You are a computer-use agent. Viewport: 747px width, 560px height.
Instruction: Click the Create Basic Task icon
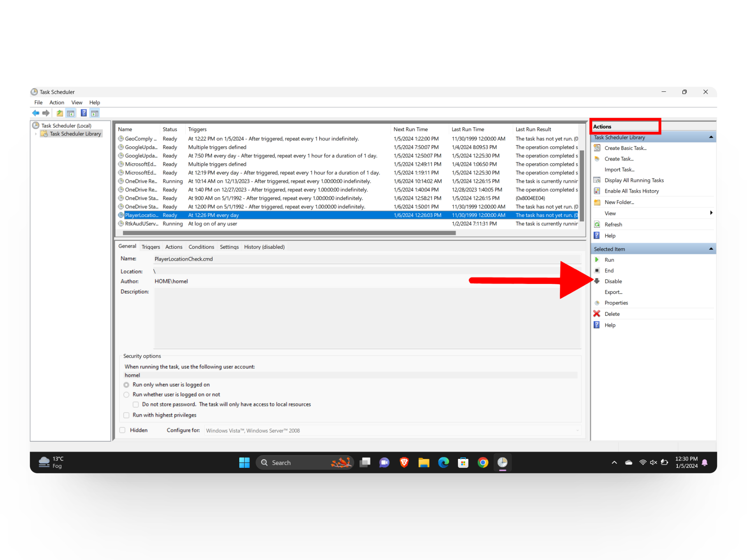pos(597,148)
